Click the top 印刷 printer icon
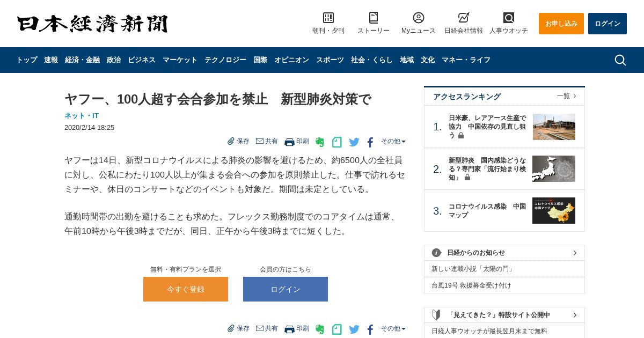The image size is (644, 338). [x=289, y=142]
